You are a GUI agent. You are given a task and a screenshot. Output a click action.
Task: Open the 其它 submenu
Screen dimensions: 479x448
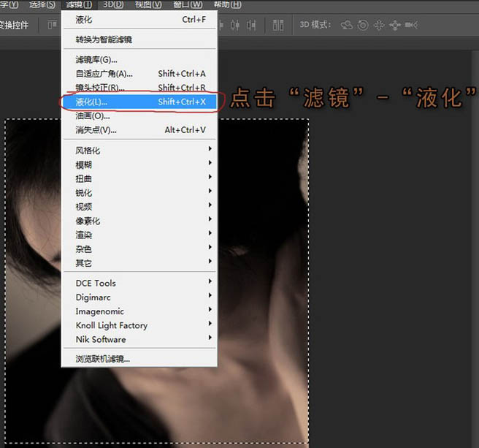tap(139, 263)
